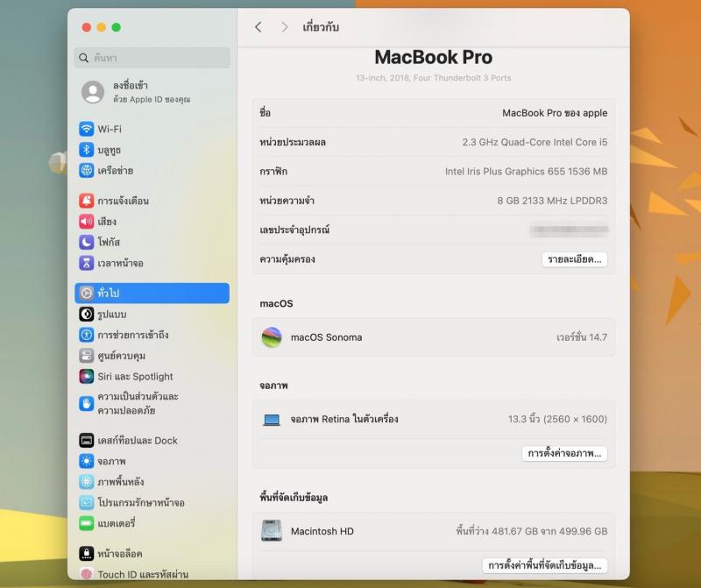Open the Desktop และ Dock icon
The width and height of the screenshot is (701, 588).
(x=86, y=441)
